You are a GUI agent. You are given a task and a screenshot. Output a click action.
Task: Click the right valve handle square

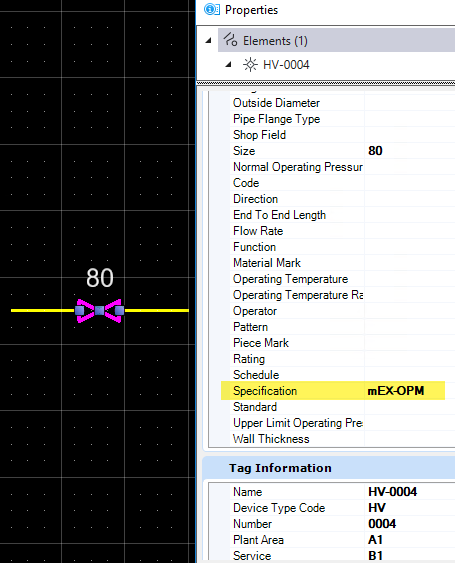(x=120, y=311)
